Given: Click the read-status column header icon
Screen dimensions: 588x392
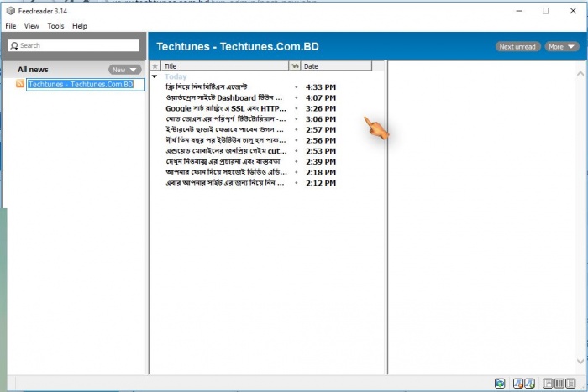Looking at the screenshot, I should tap(295, 66).
